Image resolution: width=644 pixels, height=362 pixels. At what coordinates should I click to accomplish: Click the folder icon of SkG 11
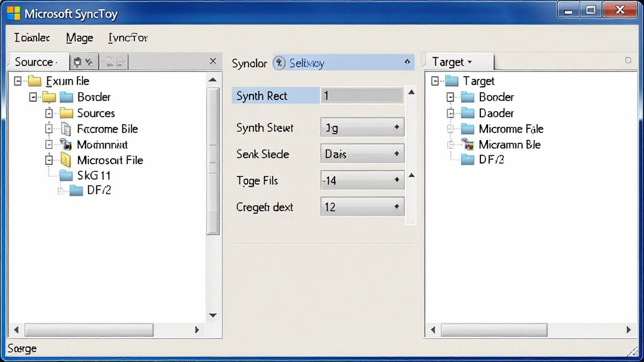[x=66, y=176]
